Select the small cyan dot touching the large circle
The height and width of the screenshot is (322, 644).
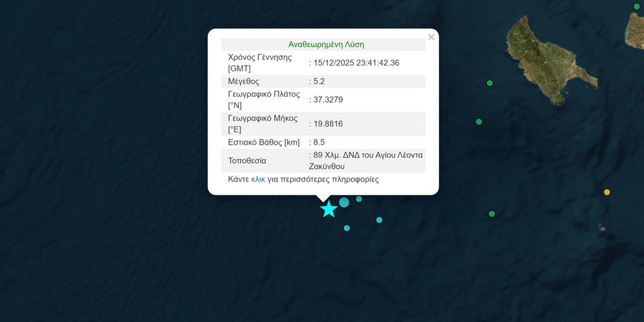359,199
